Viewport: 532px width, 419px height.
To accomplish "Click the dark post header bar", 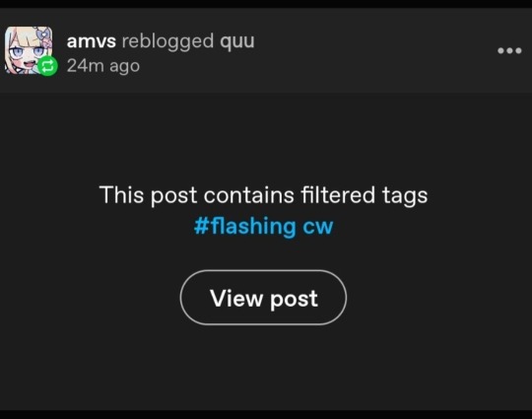I will click(266, 50).
